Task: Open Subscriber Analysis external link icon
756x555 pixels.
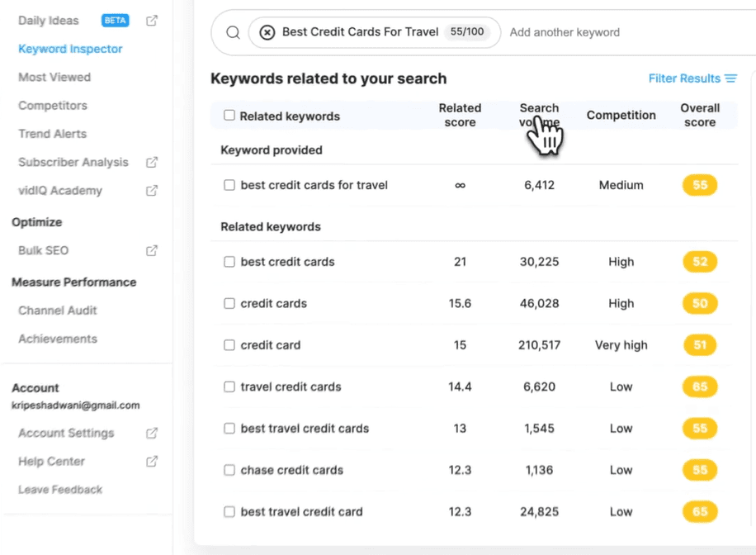Action: [152, 162]
